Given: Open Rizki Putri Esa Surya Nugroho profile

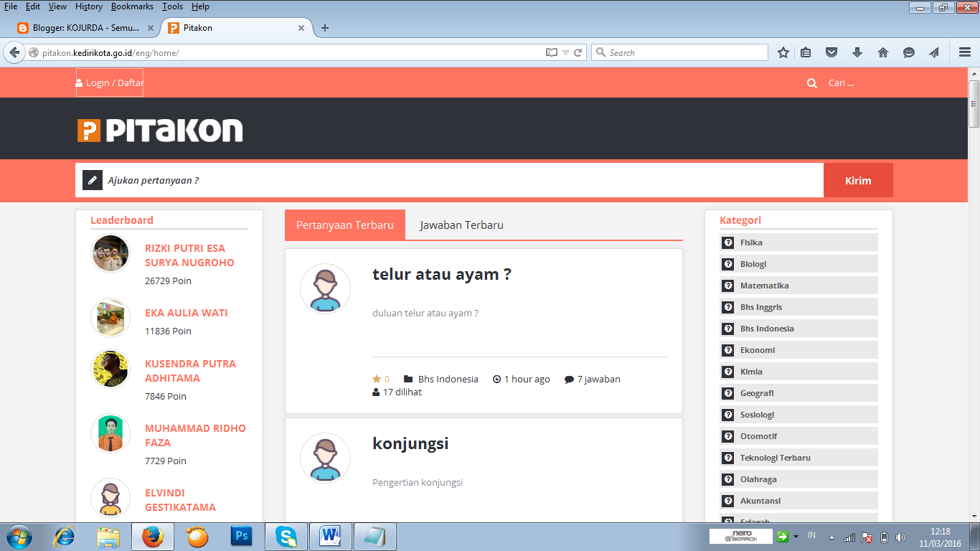Looking at the screenshot, I should pyautogui.click(x=189, y=255).
